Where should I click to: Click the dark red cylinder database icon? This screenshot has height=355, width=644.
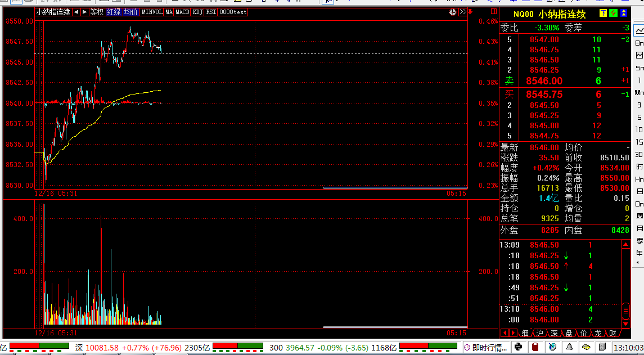point(535,347)
